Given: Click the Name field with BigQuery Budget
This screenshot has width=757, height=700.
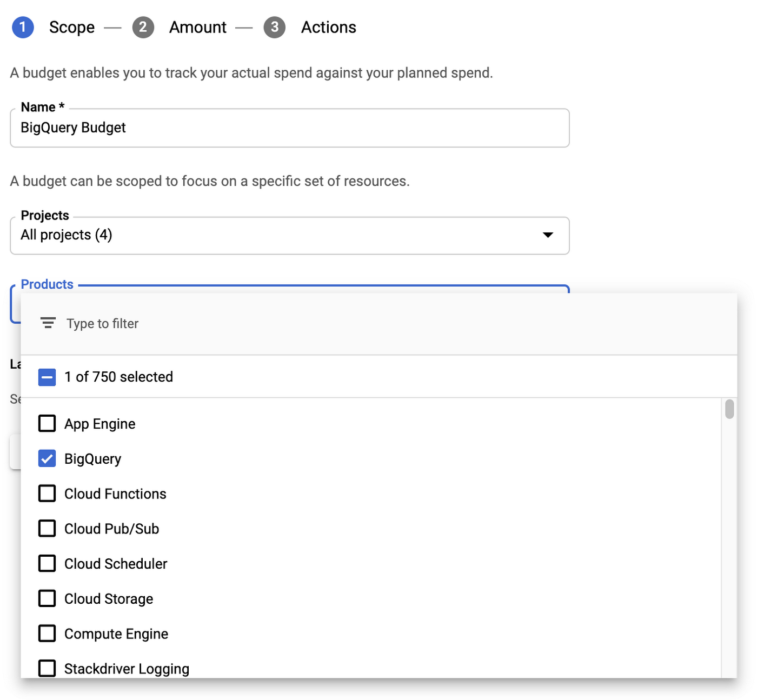Looking at the screenshot, I should 290,128.
